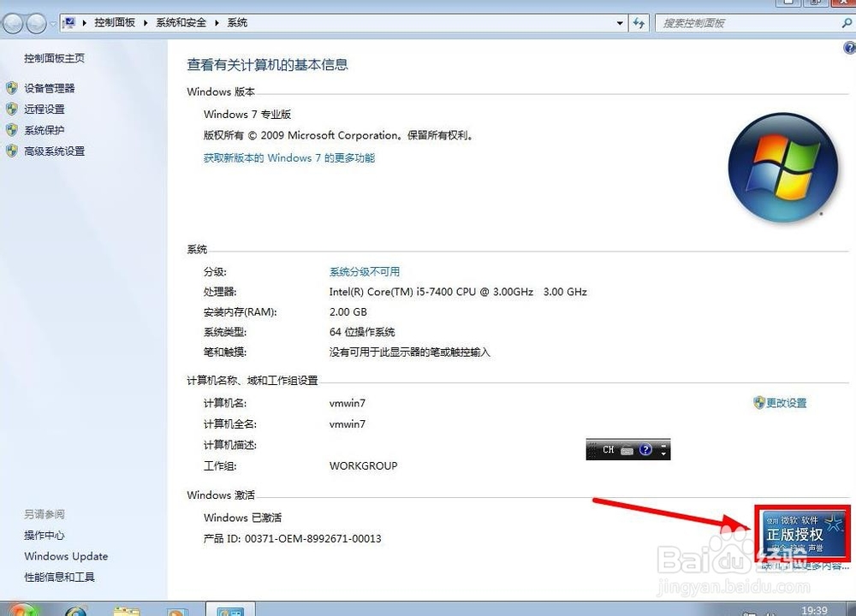Select vmwin7 in 计算机名 row

tap(348, 403)
